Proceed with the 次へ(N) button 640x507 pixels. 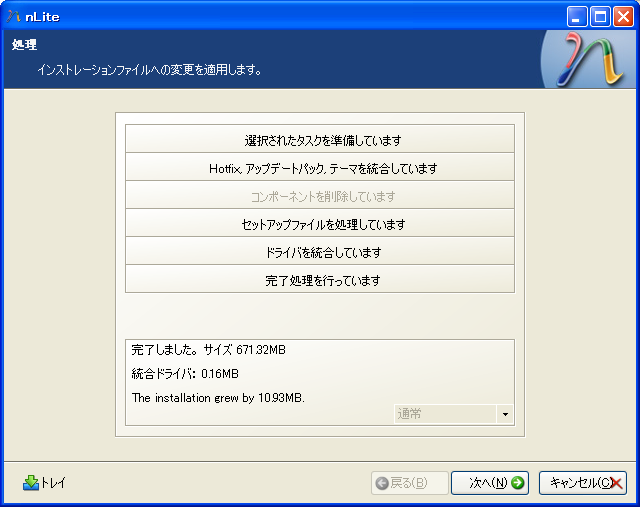pyautogui.click(x=490, y=483)
